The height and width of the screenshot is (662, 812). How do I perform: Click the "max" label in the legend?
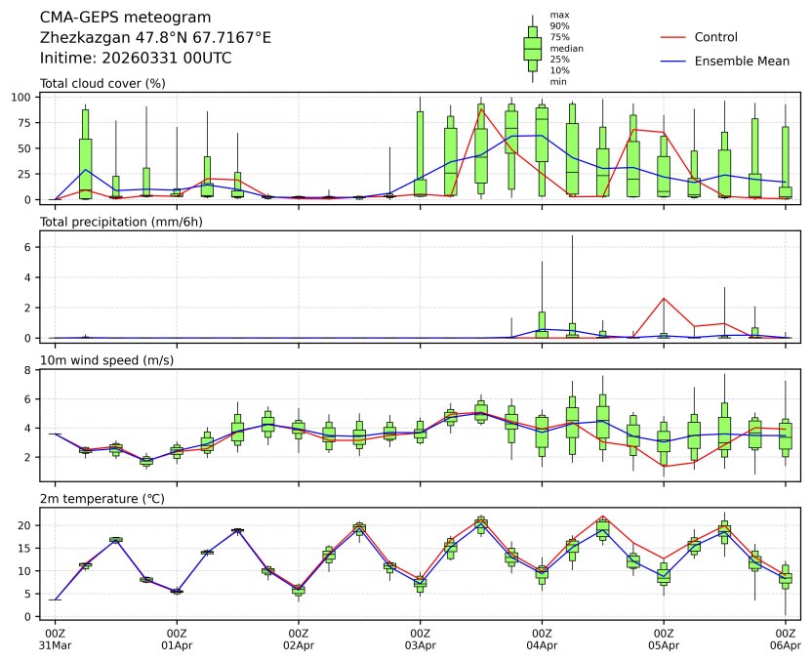[x=558, y=16]
